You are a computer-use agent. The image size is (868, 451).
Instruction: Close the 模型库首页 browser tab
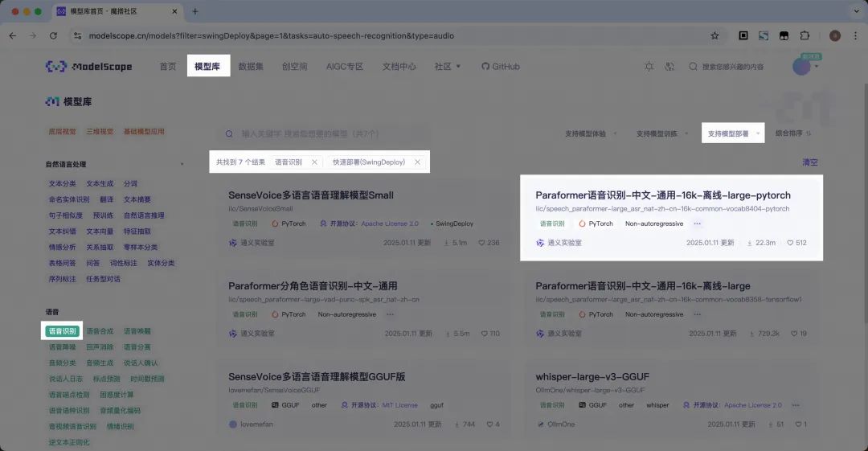174,11
